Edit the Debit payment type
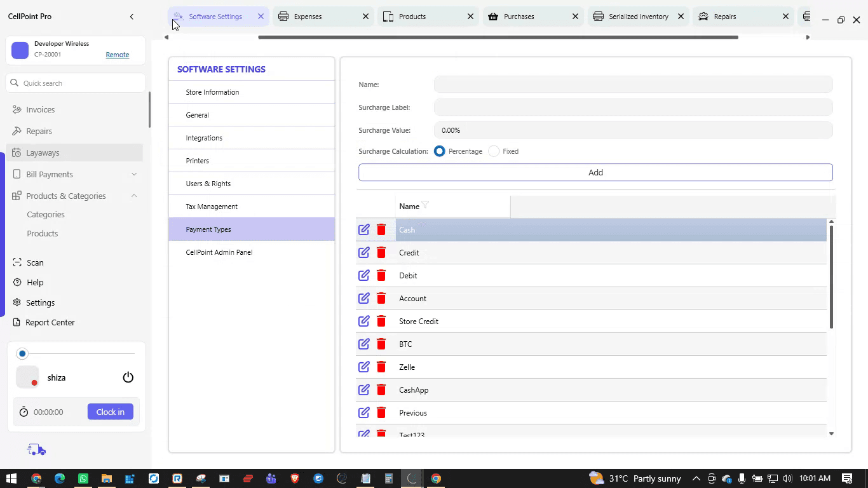 363,275
